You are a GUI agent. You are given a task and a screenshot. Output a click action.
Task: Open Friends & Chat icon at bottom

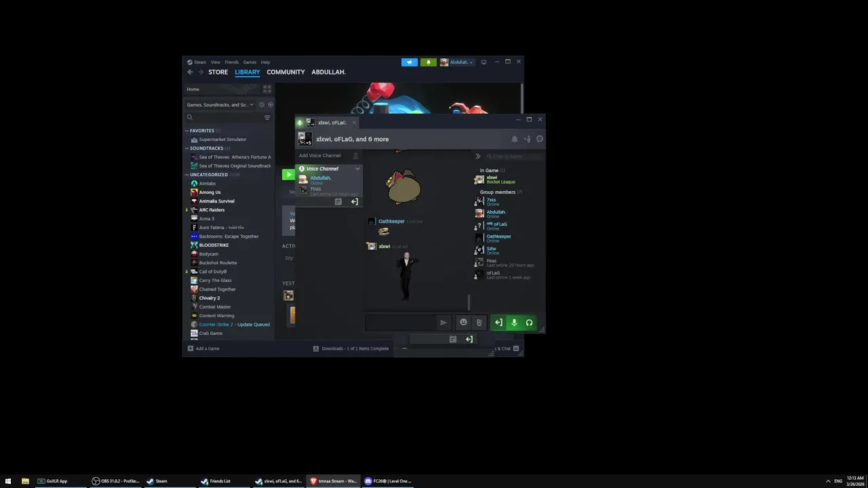tap(516, 348)
